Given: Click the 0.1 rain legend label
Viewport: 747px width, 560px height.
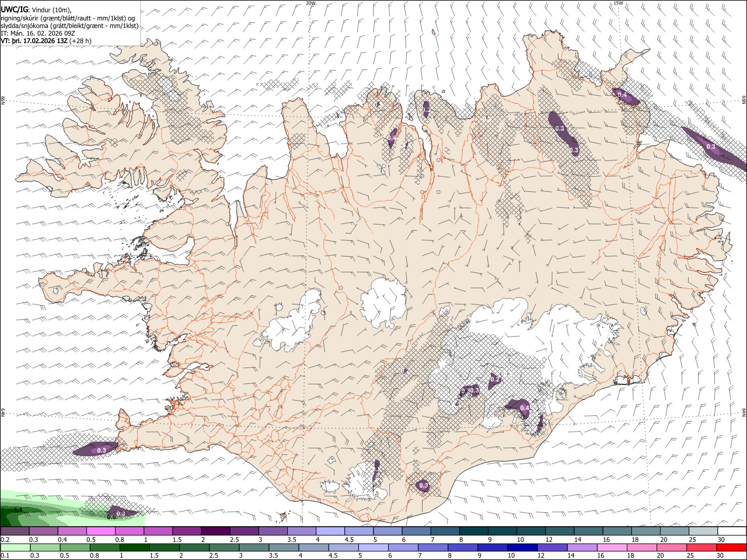Looking at the screenshot, I should point(5,556).
